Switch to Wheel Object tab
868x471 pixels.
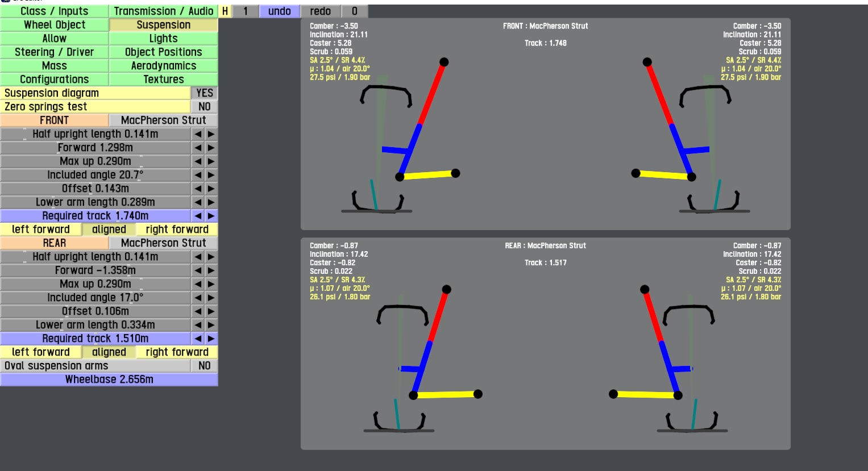pos(55,25)
